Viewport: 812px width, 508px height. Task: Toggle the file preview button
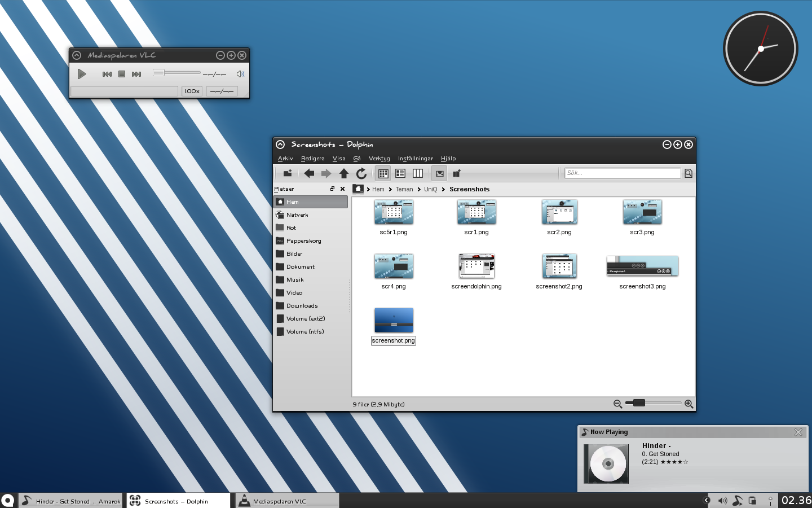[x=440, y=173]
